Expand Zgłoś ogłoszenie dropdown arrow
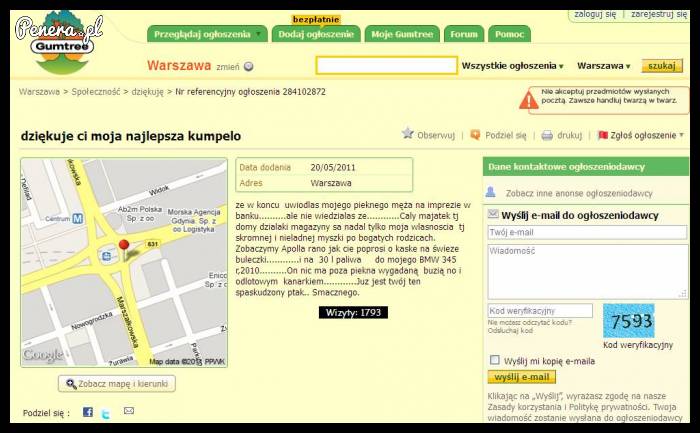 click(681, 135)
